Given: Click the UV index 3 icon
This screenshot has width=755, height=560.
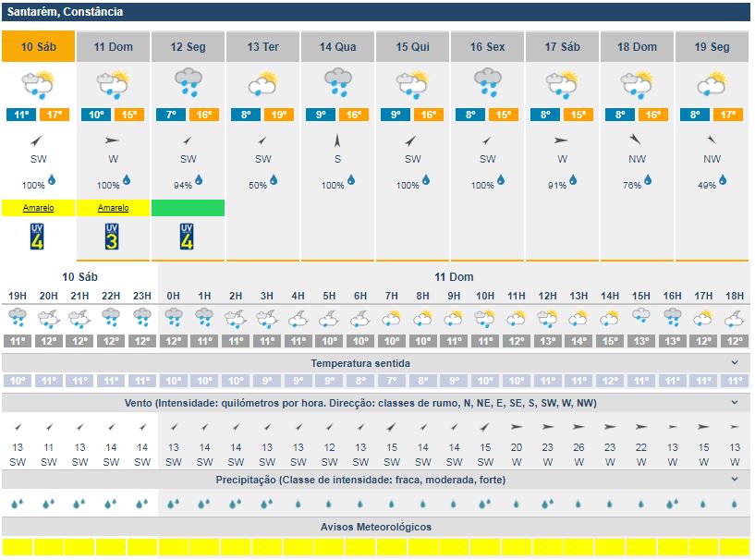Looking at the screenshot, I should 113,236.
